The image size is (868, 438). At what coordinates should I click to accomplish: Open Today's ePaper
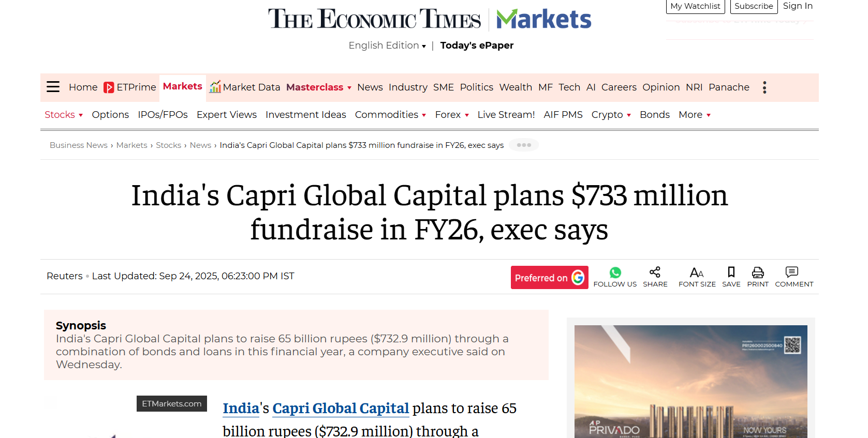tap(477, 46)
